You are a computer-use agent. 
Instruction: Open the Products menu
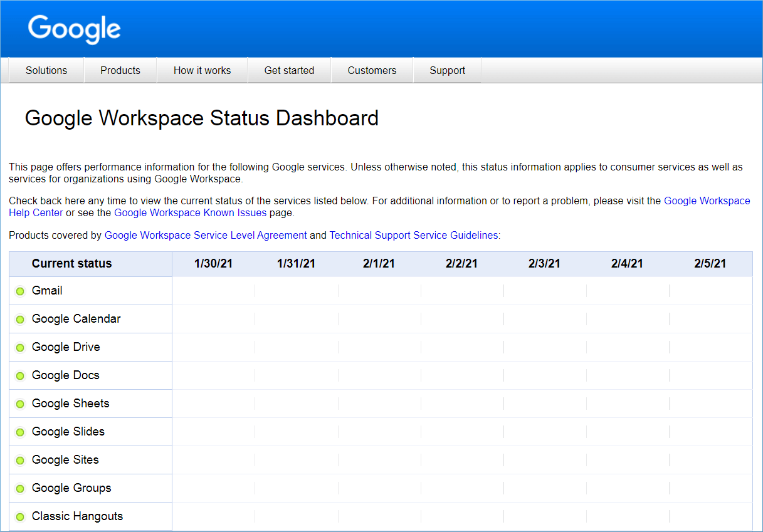pos(120,70)
